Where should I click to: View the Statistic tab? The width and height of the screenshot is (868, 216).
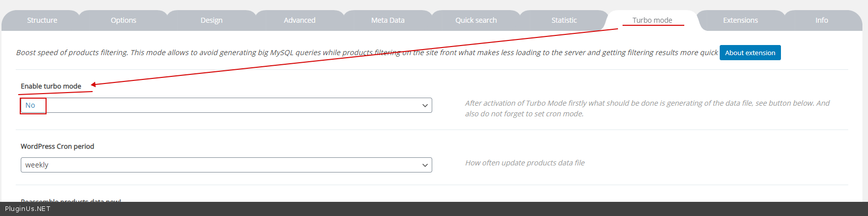(x=564, y=20)
